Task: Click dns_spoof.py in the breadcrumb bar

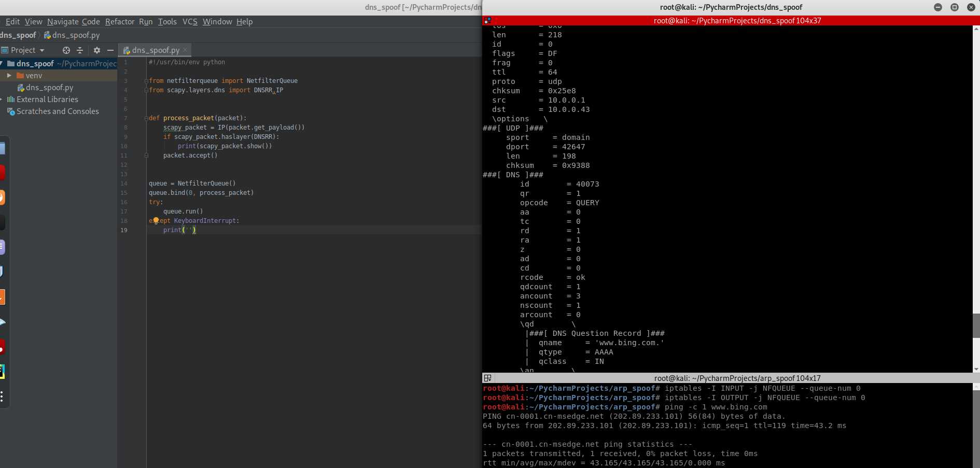Action: pos(76,35)
